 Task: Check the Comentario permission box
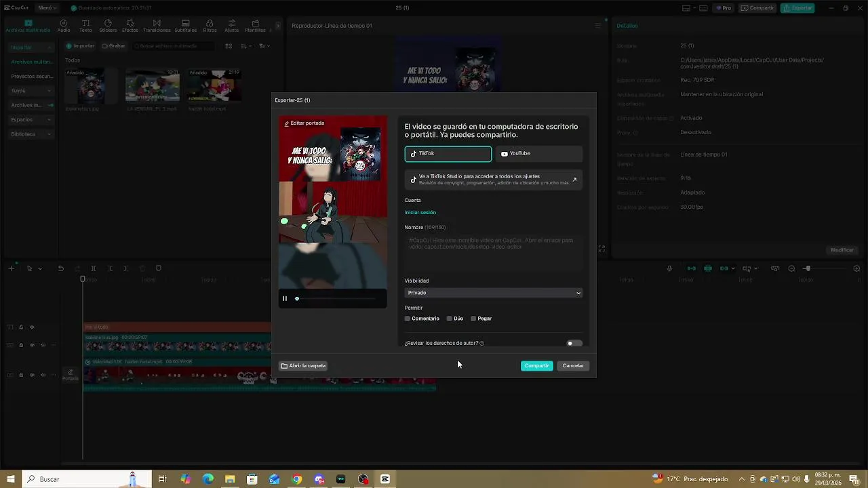click(x=408, y=319)
